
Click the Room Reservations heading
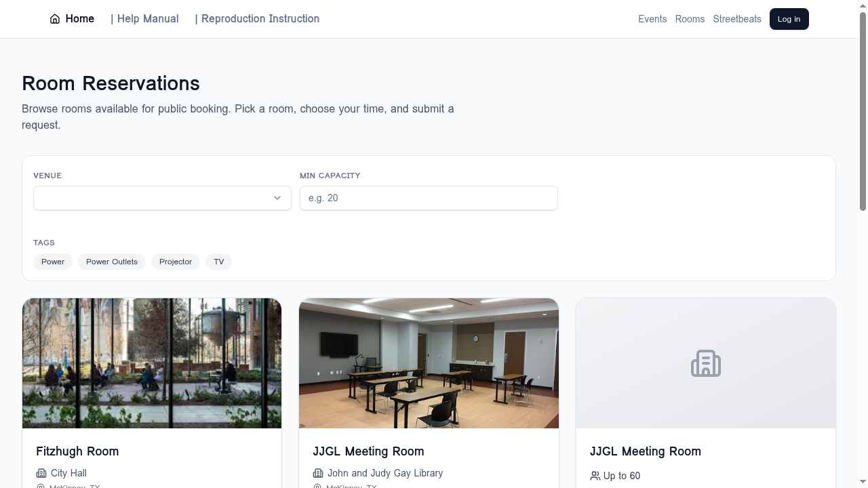click(x=111, y=83)
